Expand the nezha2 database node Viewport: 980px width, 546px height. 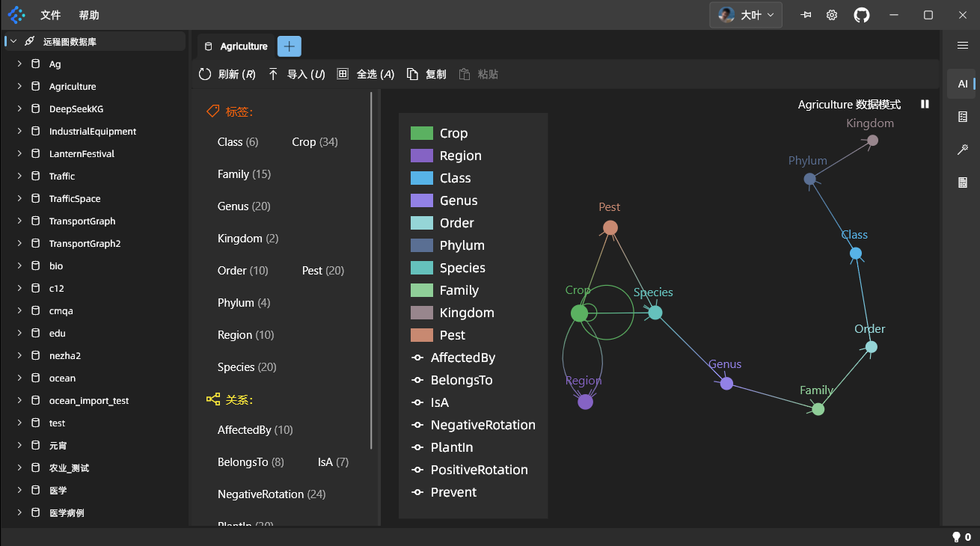coord(19,355)
